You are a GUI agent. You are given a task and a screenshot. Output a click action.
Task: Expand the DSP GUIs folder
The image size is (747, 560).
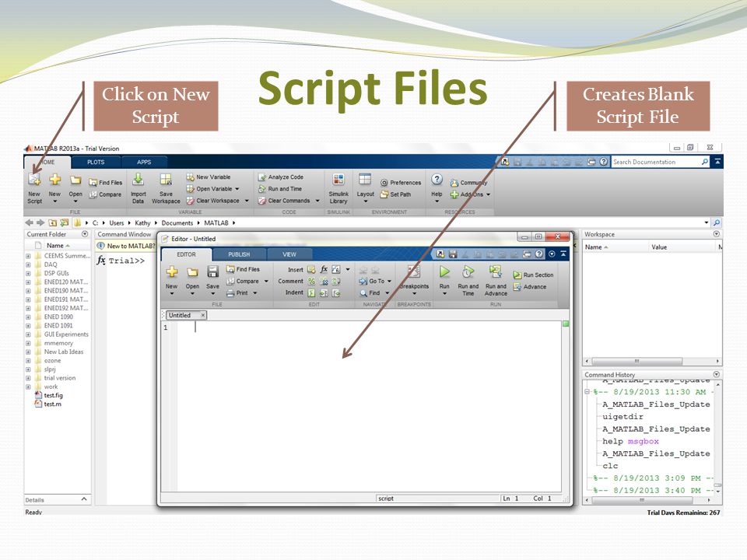(x=28, y=273)
